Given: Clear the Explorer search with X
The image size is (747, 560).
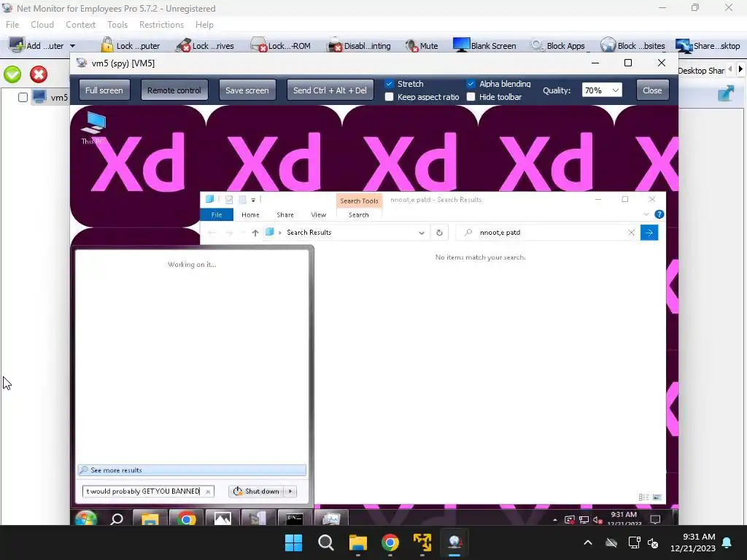Looking at the screenshot, I should coord(631,233).
